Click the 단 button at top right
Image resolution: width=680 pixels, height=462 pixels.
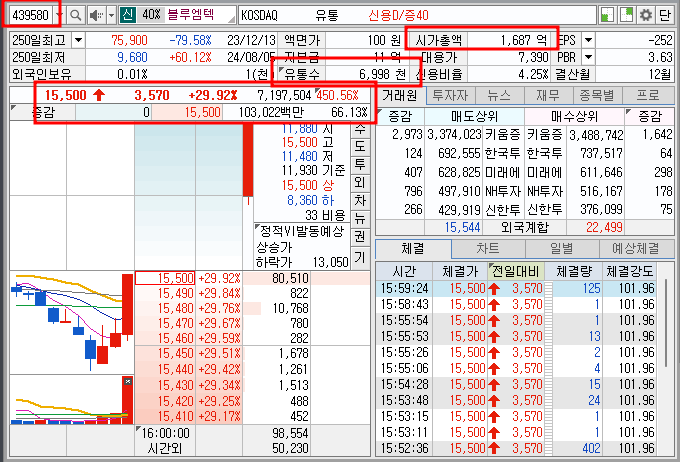pyautogui.click(x=665, y=16)
